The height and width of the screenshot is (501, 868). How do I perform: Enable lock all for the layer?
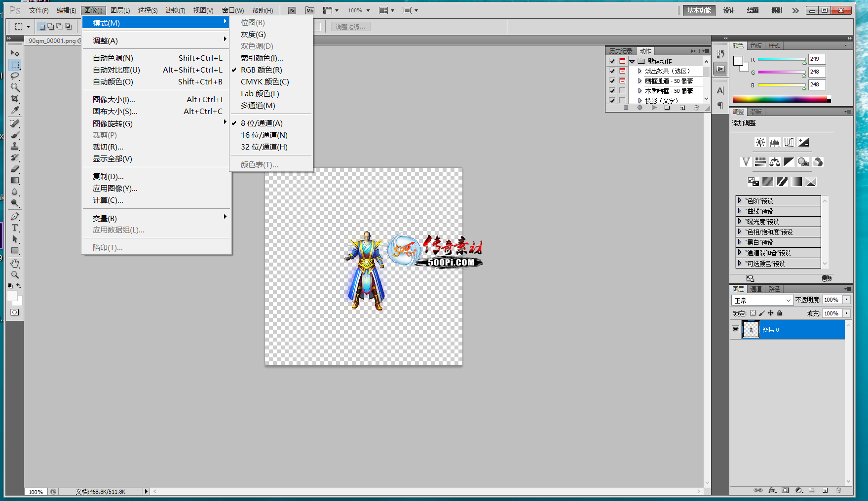(x=780, y=313)
